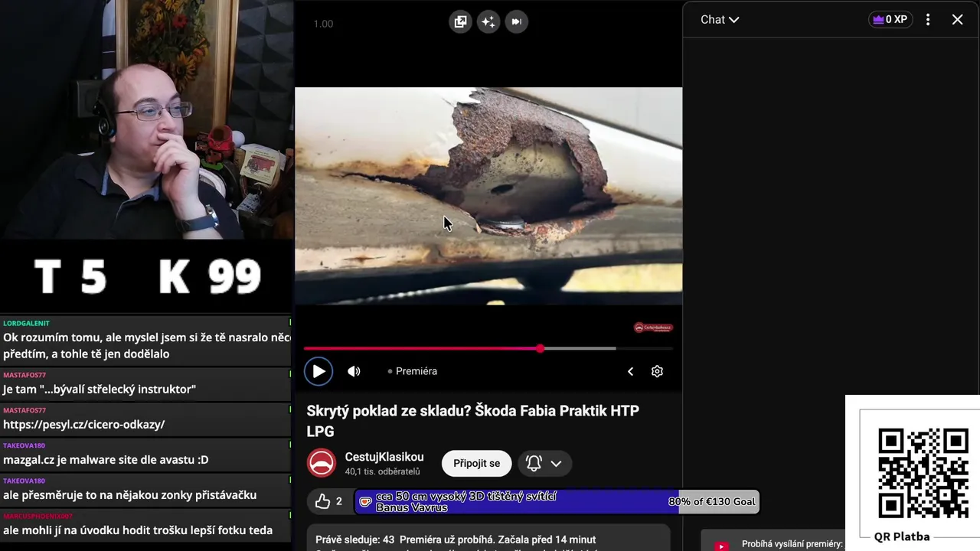Open the CestujKlasikou channel name link

pyautogui.click(x=384, y=457)
